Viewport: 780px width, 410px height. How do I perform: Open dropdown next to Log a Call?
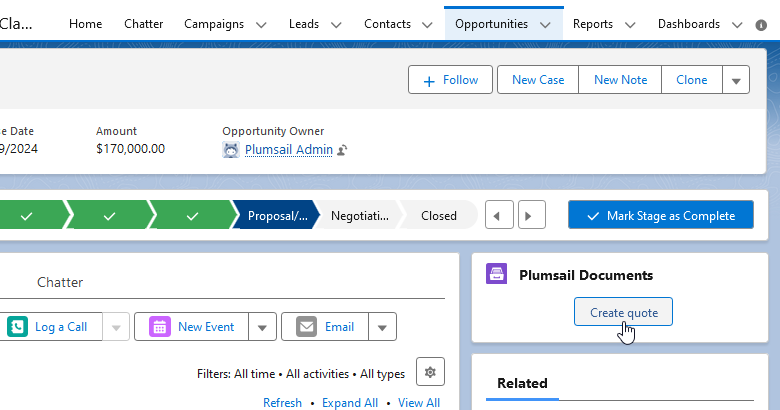tap(116, 327)
